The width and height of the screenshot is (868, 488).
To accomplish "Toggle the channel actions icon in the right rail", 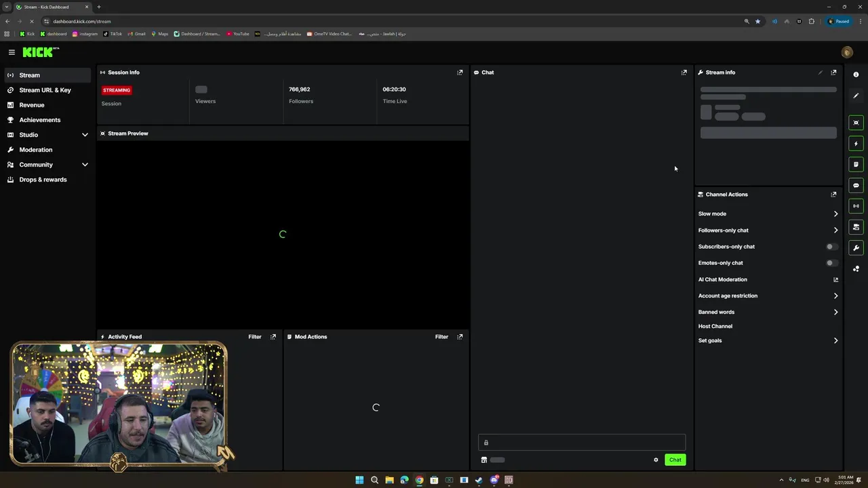I will point(856,227).
